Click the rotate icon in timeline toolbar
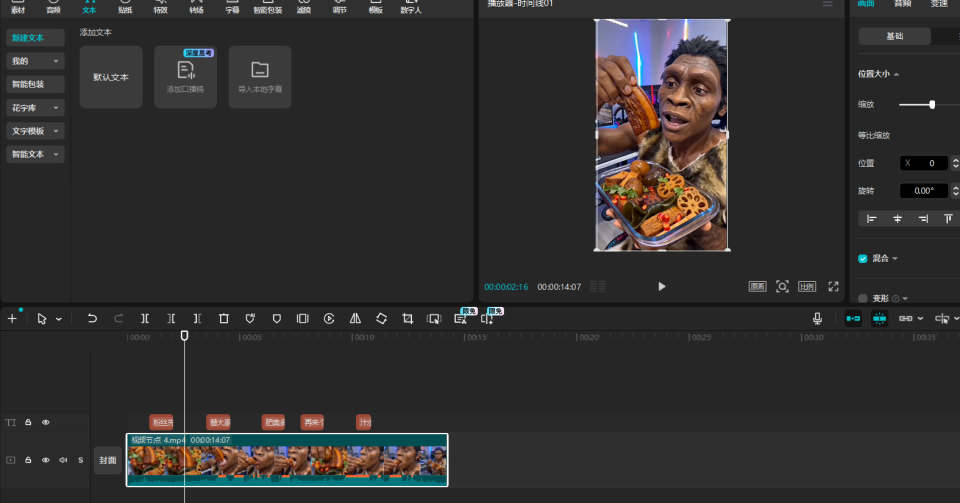 (381, 318)
